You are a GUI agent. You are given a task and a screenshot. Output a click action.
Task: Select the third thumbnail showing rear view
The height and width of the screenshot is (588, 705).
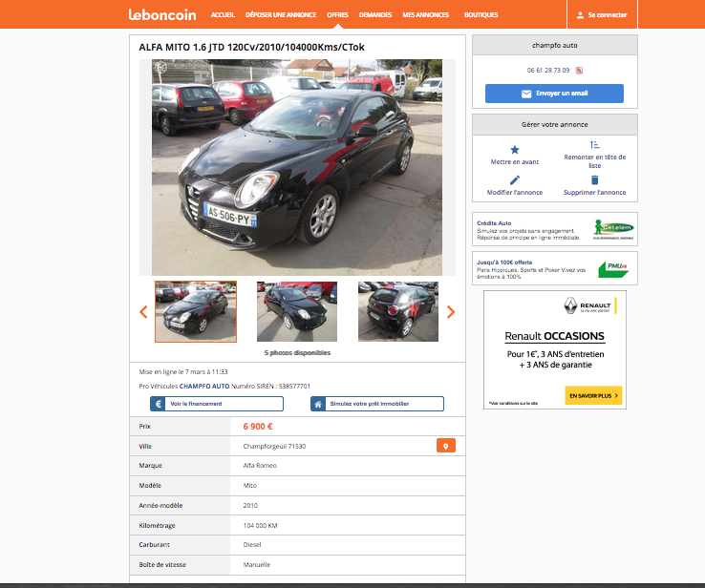398,312
